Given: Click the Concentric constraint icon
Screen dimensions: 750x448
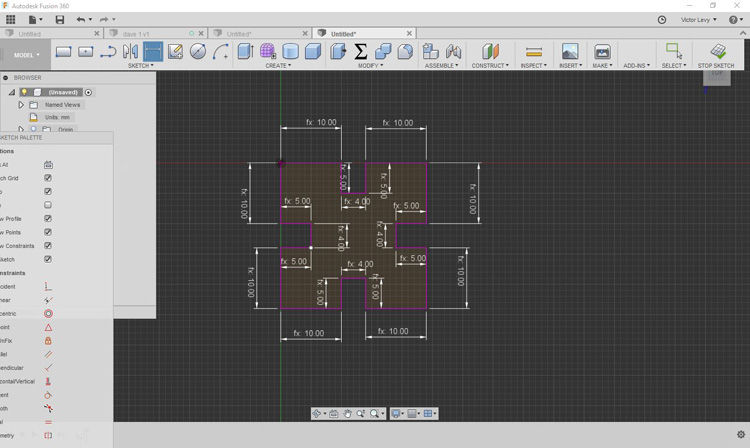Looking at the screenshot, I should pos(48,314).
